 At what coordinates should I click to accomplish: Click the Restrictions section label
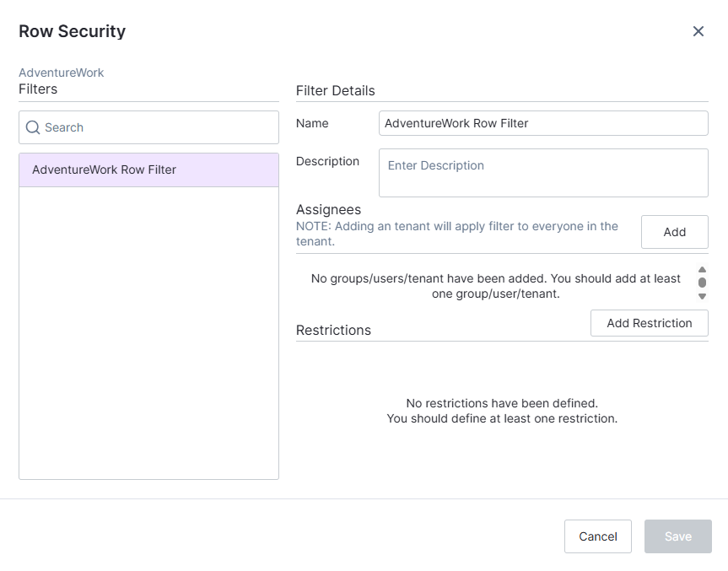[333, 330]
